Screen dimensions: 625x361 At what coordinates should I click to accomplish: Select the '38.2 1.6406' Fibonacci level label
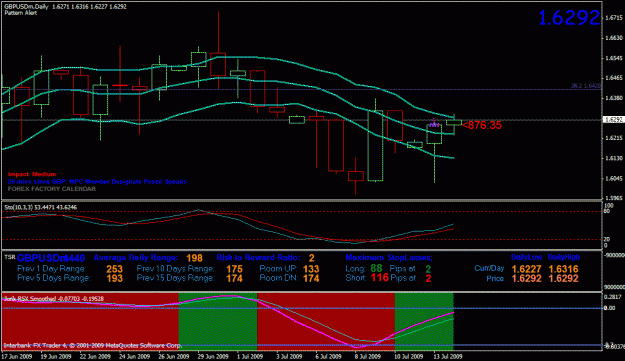coord(585,86)
